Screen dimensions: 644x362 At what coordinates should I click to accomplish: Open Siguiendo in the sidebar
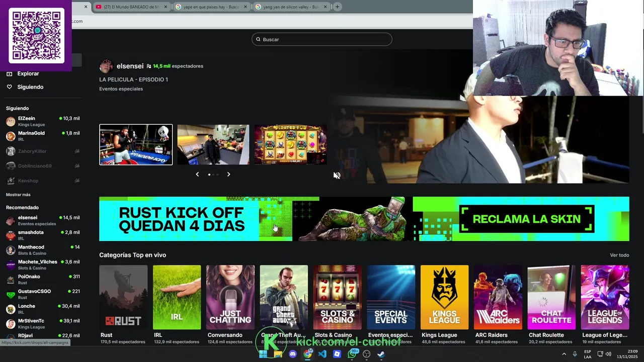click(x=30, y=87)
